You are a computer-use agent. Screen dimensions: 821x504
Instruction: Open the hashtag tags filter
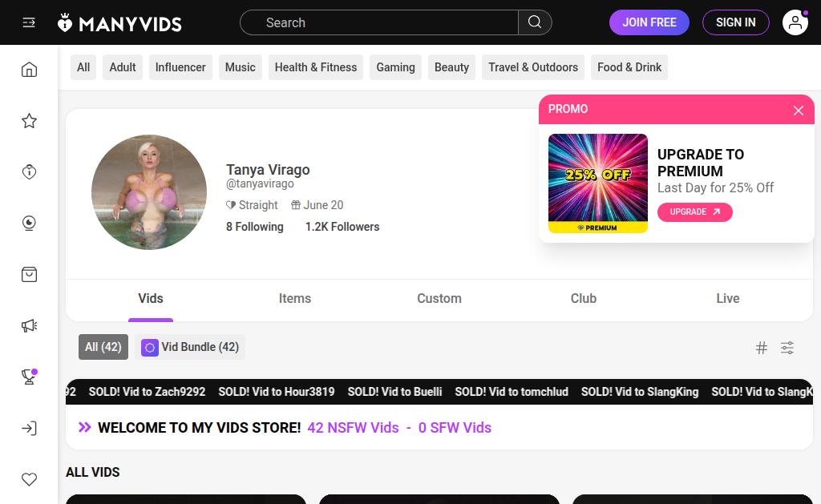point(762,348)
